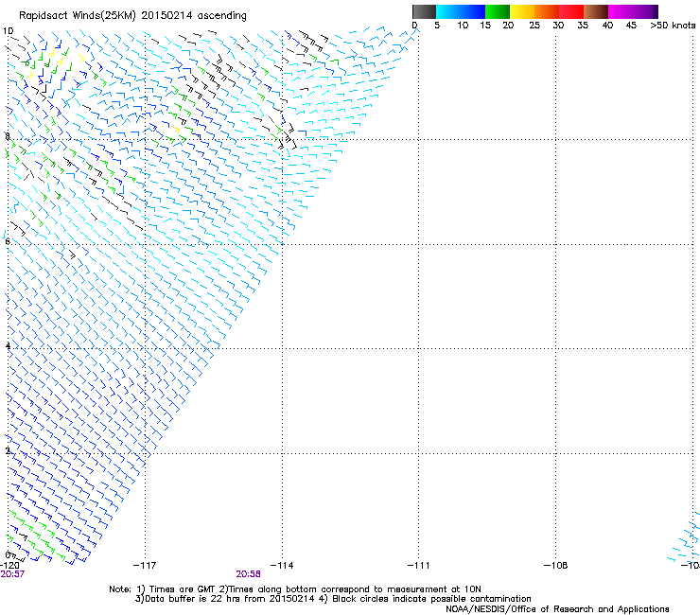The width and height of the screenshot is (700, 615).
Task: Click the title 'Rapidscat Winds(25KM) 20150214 ascending'
Action: tap(132, 16)
